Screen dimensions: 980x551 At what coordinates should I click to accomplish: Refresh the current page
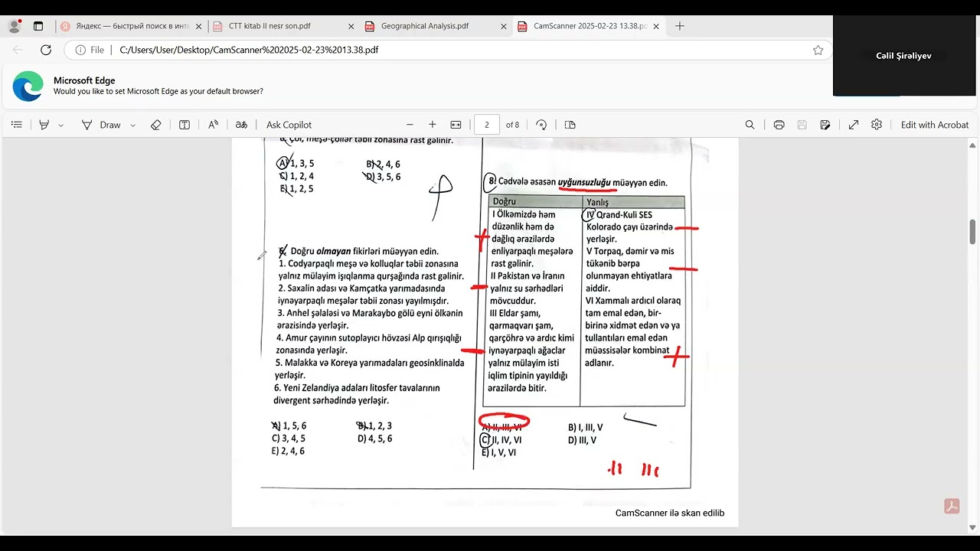(46, 50)
